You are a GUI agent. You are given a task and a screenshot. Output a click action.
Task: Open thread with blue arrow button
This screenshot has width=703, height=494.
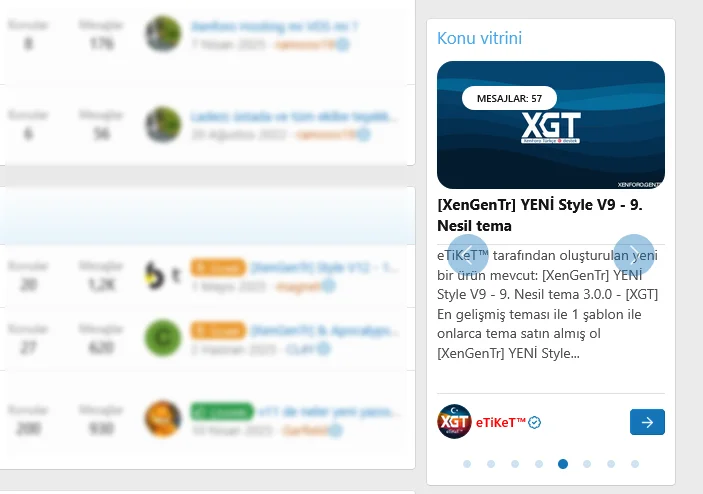pos(647,422)
